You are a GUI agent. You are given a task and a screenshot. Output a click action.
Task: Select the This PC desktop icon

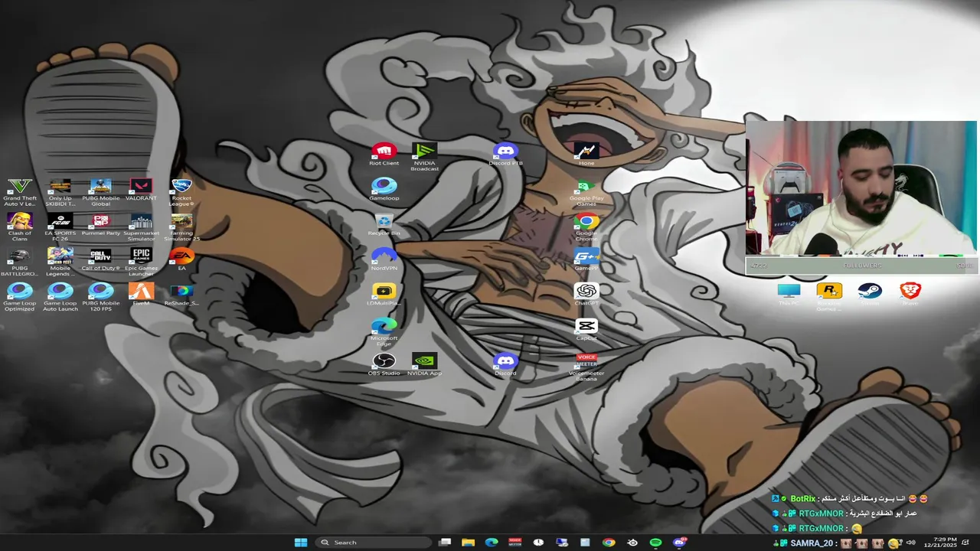[x=789, y=295]
